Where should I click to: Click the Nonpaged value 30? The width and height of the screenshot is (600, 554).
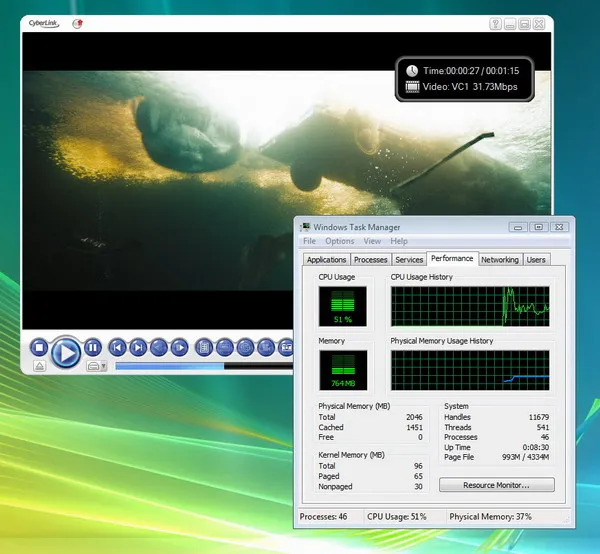(418, 487)
